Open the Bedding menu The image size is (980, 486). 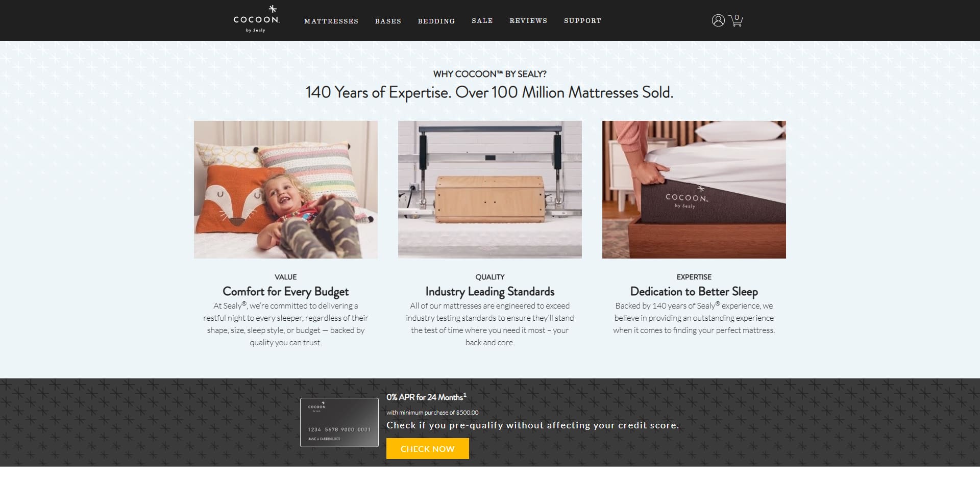(436, 21)
